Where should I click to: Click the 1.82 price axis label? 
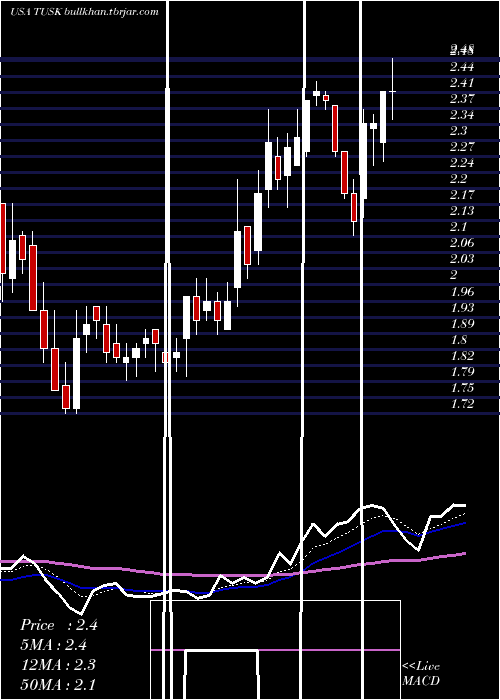462,356
